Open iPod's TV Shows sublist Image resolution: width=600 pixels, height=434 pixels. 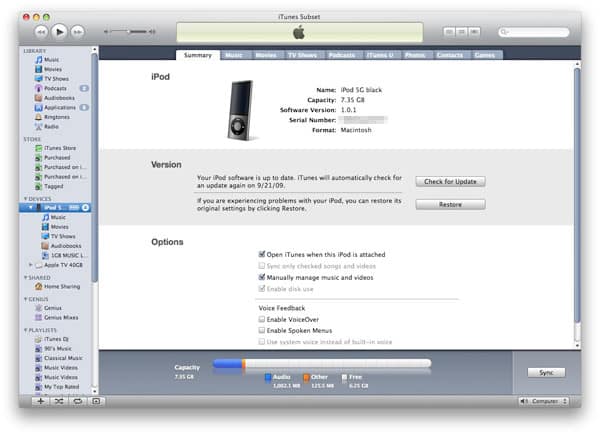[63, 237]
